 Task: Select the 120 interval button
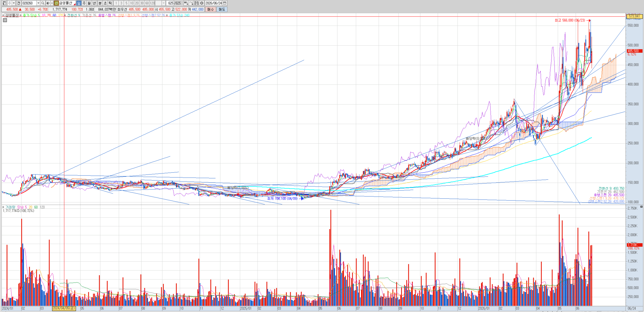(152, 3)
